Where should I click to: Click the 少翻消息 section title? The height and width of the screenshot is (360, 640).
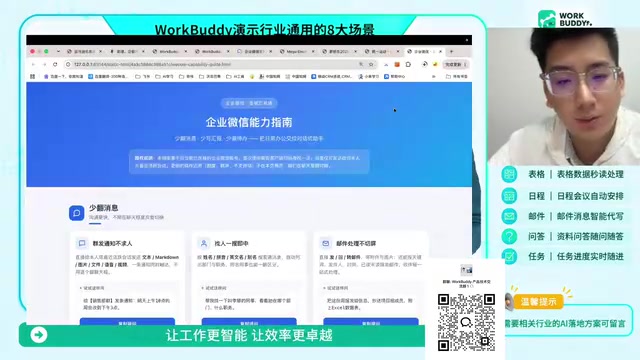(104, 208)
